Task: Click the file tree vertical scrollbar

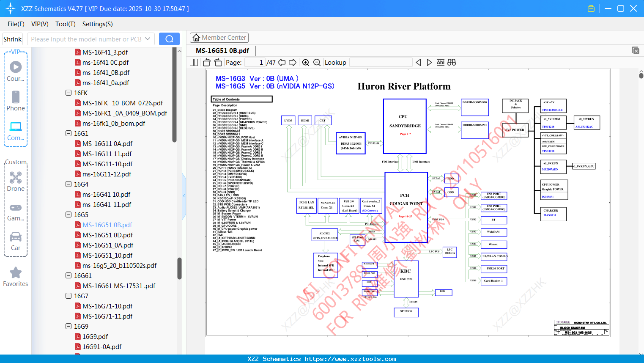Action: 179,268
